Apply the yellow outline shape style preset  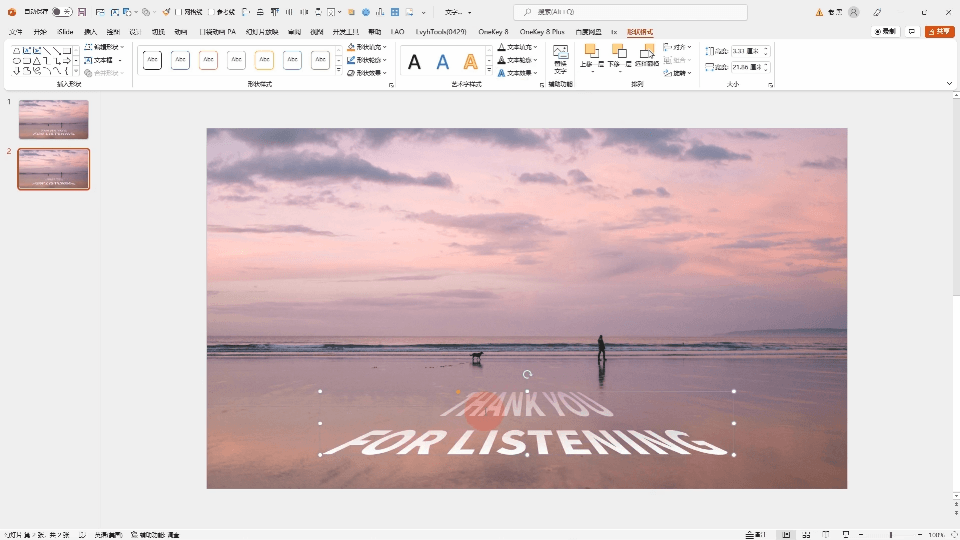264,60
